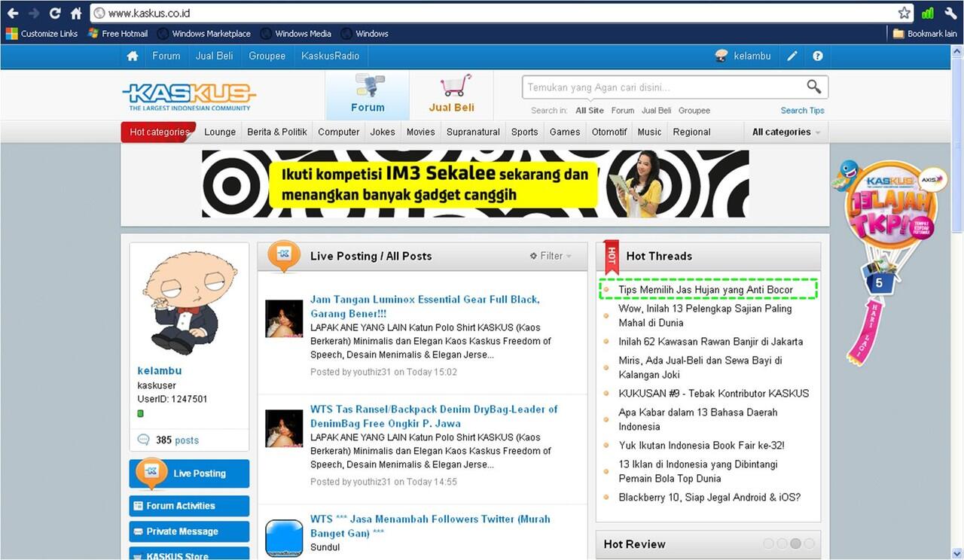Select the Forum tab with chat icon
Image resolution: width=964 pixels, height=560 pixels.
click(368, 95)
